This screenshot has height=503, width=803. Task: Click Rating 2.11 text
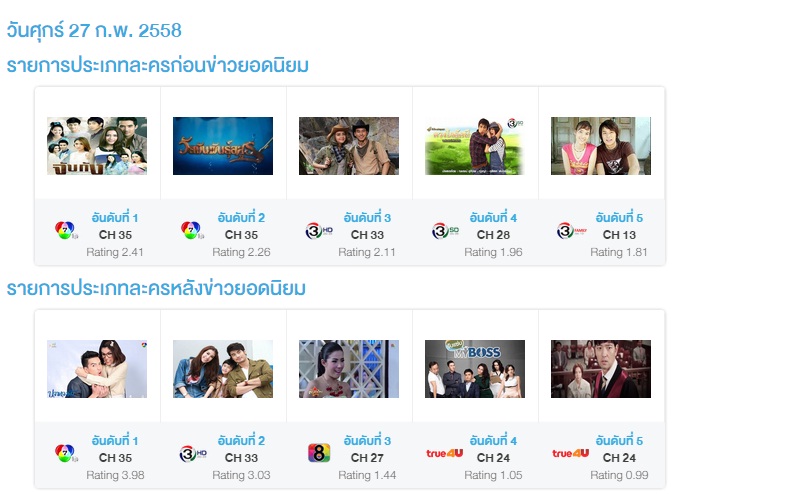[367, 252]
